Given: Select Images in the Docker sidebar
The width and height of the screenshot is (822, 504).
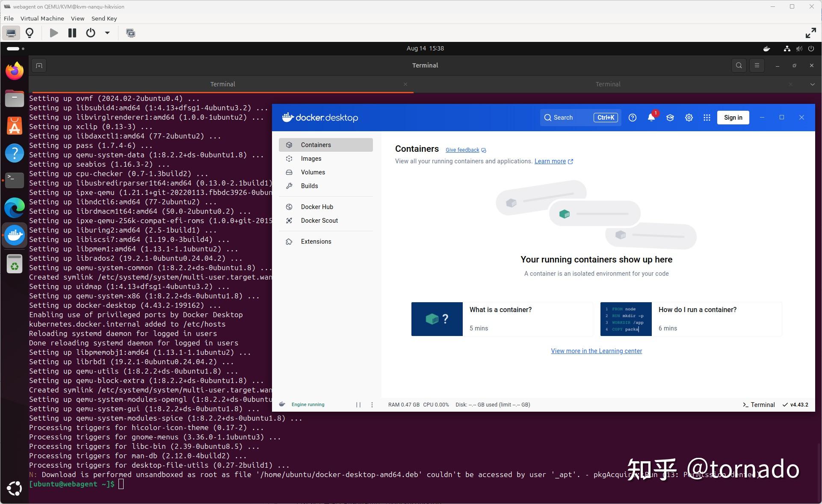Looking at the screenshot, I should (x=311, y=159).
